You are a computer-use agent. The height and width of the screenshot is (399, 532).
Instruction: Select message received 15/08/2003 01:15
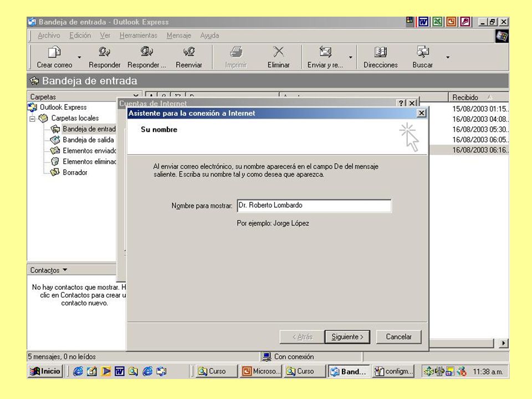tap(480, 109)
